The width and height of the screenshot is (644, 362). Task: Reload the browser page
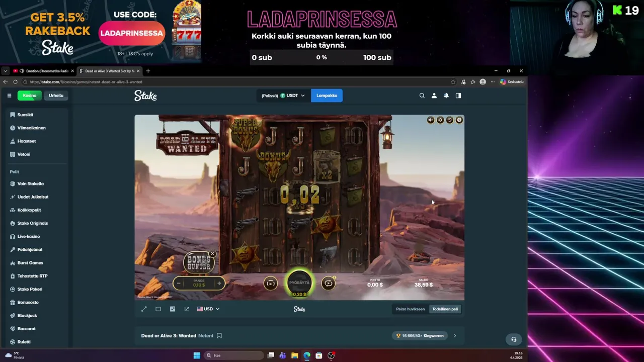pyautogui.click(x=15, y=82)
